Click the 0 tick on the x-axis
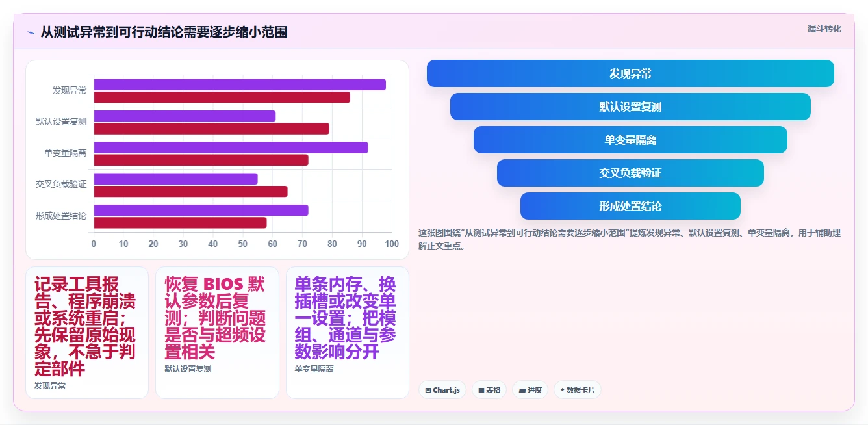Image resolution: width=868 pixels, height=425 pixels. tap(94, 244)
